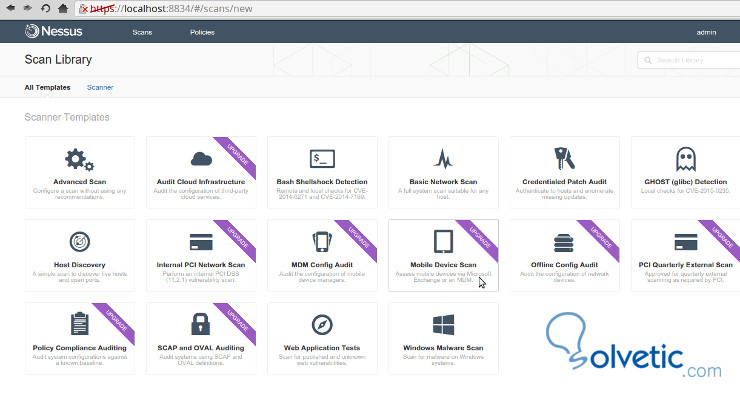The image size is (740, 400).
Task: Open the Scans menu
Action: (x=142, y=32)
